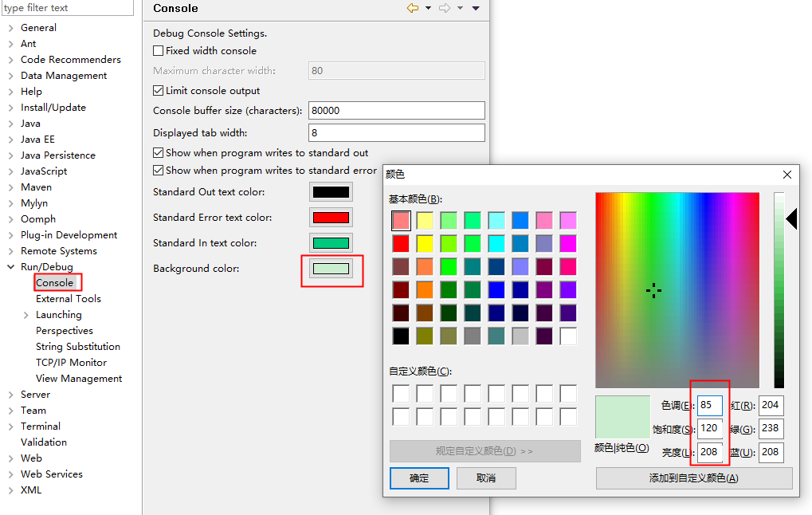Viewport: 812px width, 515px height.
Task: Expand the General preferences node
Action: point(11,28)
